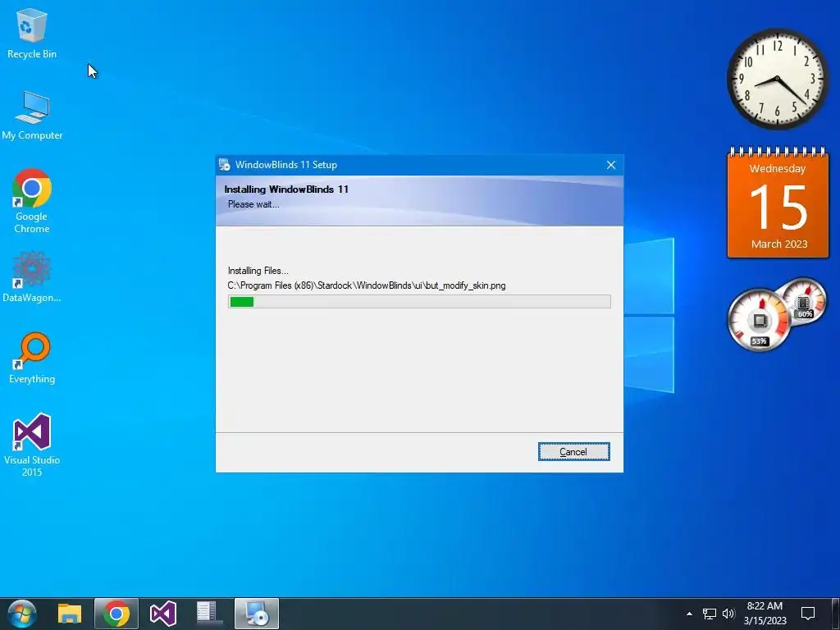Open the Start menu orb
The width and height of the screenshot is (840, 630).
[22, 614]
